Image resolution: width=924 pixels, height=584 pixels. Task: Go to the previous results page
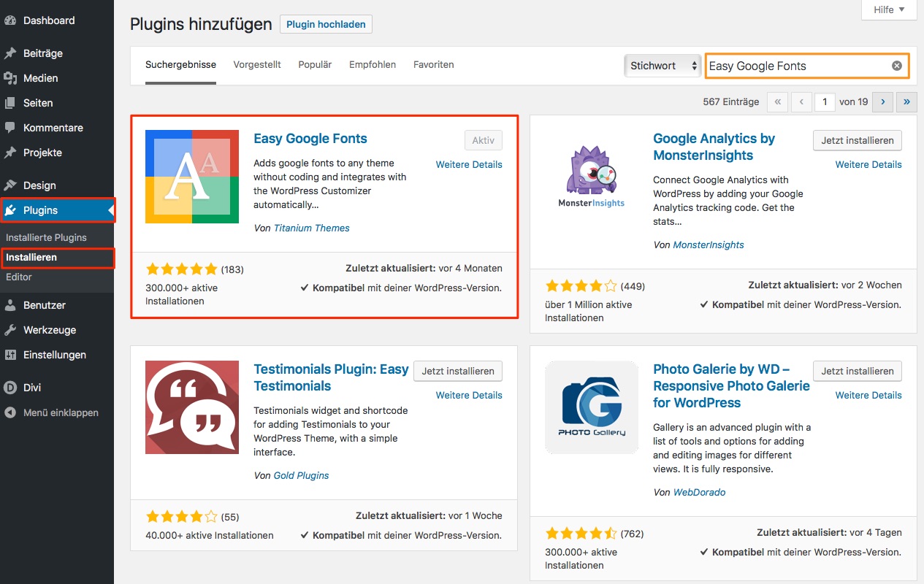pyautogui.click(x=802, y=102)
